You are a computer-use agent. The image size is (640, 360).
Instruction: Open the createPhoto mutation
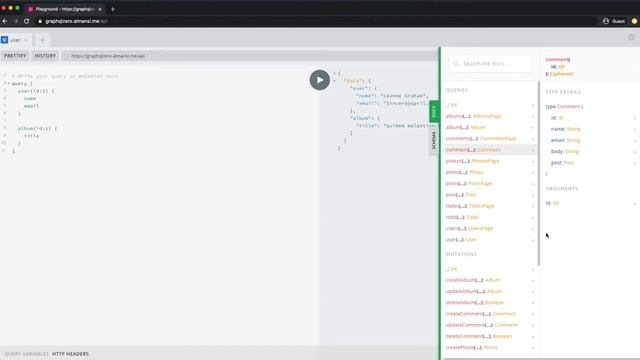click(490, 347)
